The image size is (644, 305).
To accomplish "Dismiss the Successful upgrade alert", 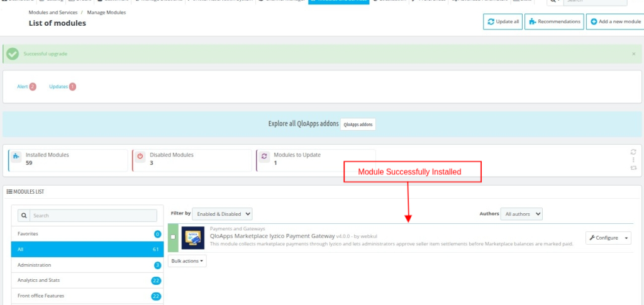I will tap(634, 54).
